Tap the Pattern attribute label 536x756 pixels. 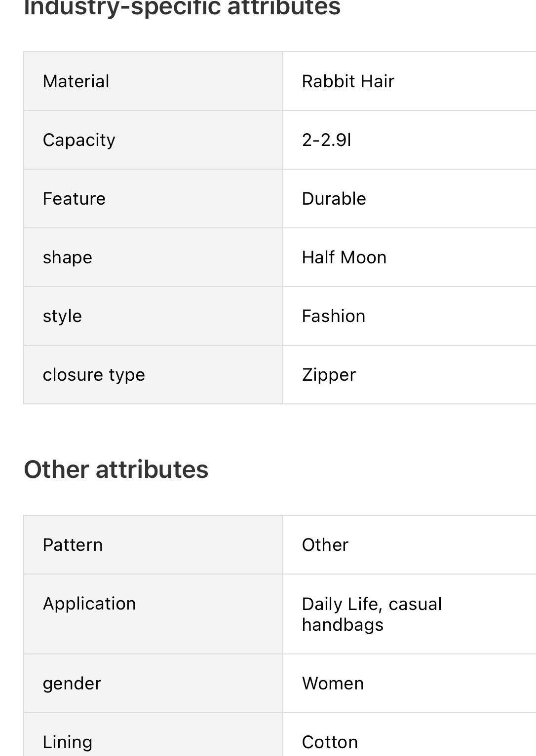(x=73, y=545)
